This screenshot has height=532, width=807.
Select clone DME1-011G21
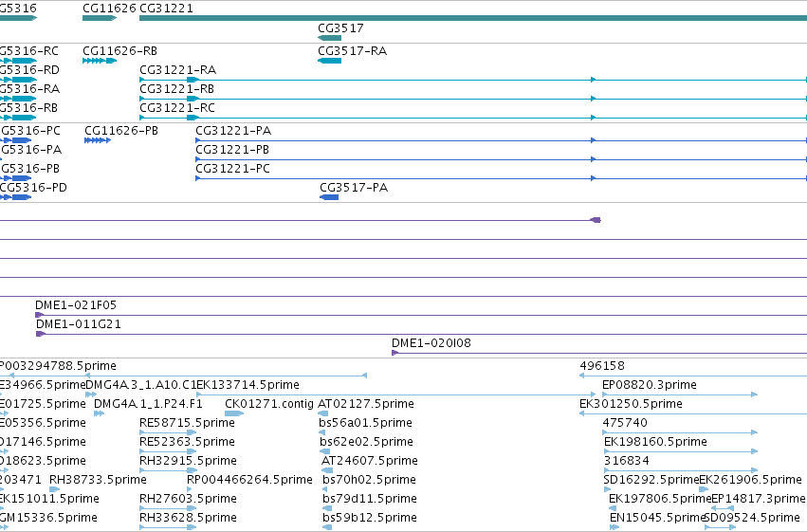pos(79,324)
